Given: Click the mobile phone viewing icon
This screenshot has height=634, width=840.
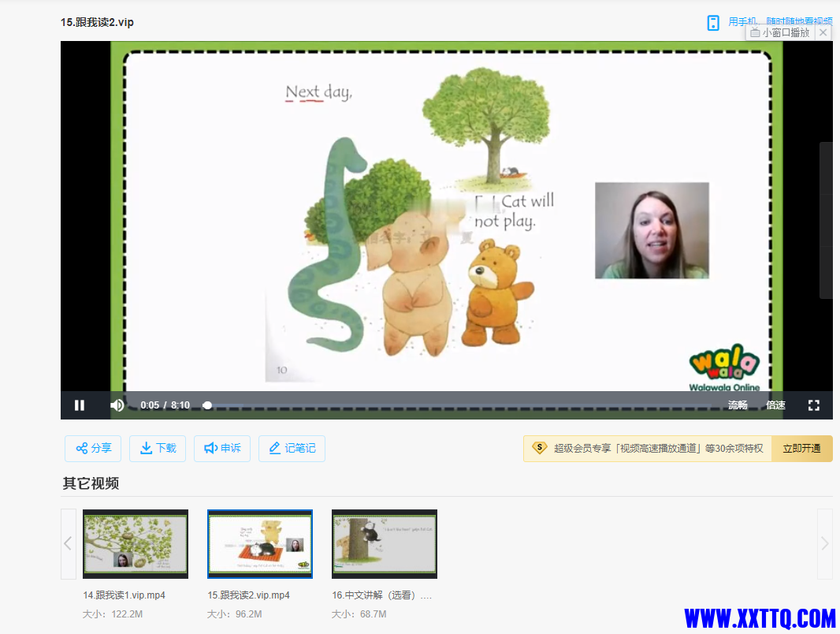Looking at the screenshot, I should pyautogui.click(x=713, y=23).
